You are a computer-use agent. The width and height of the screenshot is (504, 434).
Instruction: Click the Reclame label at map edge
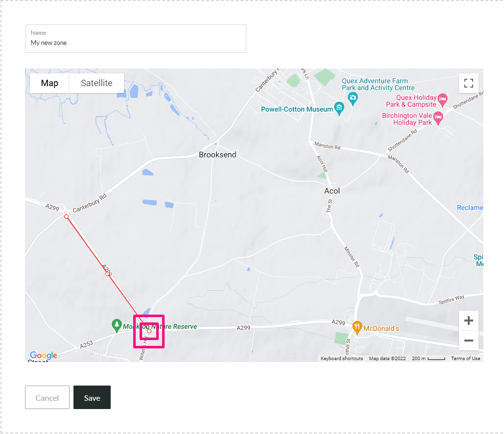pyautogui.click(x=470, y=207)
